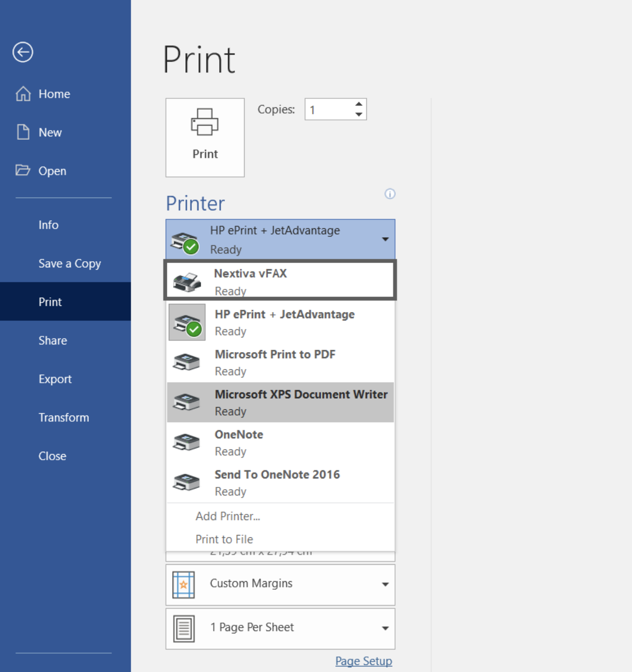632x672 pixels.
Task: Click the Open folder icon
Action: [x=23, y=170]
